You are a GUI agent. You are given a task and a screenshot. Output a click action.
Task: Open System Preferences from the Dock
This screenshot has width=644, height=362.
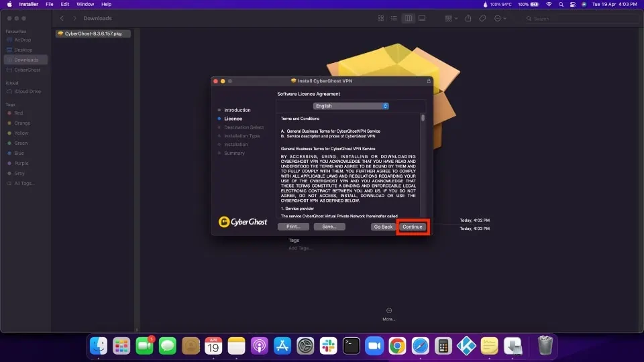tap(306, 346)
